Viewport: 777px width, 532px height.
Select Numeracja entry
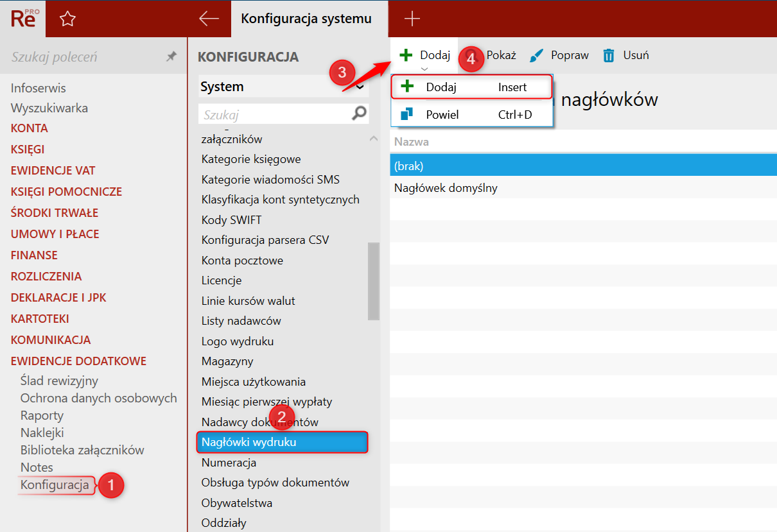[x=229, y=463]
